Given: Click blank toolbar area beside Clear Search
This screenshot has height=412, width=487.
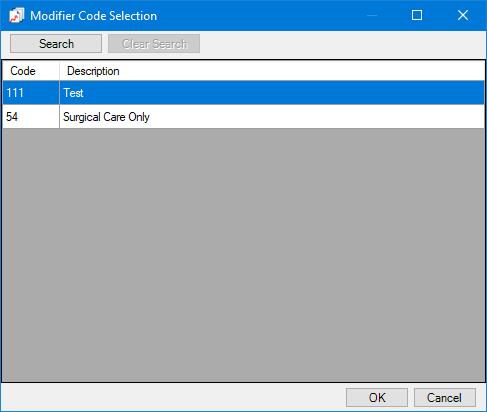Looking at the screenshot, I should coord(342,44).
